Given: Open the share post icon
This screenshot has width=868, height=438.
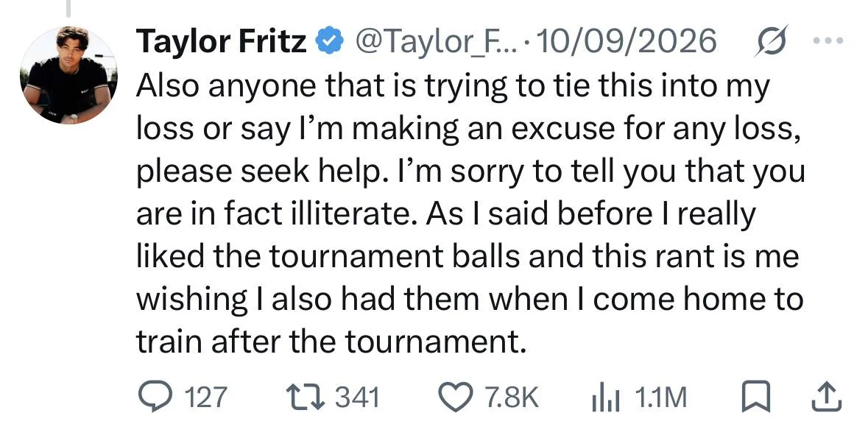Looking at the screenshot, I should point(827,397).
